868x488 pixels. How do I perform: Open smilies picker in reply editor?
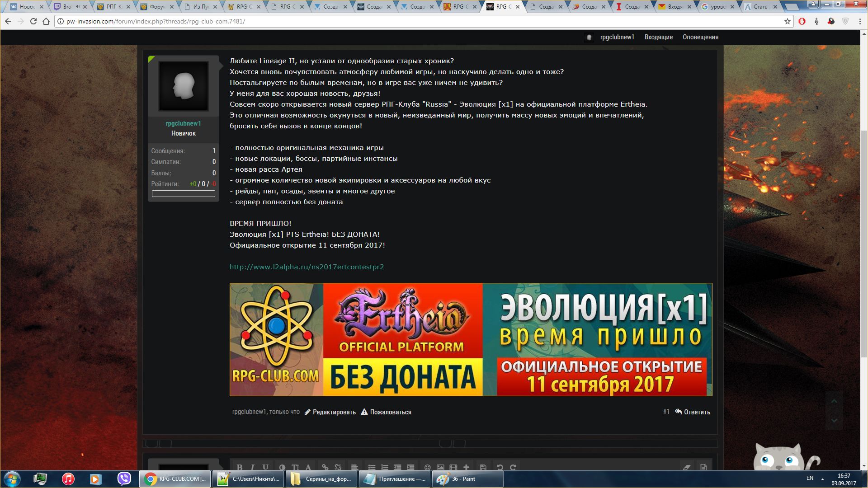point(427,467)
